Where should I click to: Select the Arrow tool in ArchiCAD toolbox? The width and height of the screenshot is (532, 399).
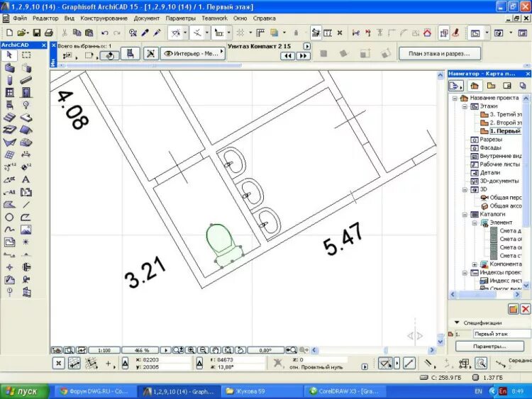[x=9, y=55]
